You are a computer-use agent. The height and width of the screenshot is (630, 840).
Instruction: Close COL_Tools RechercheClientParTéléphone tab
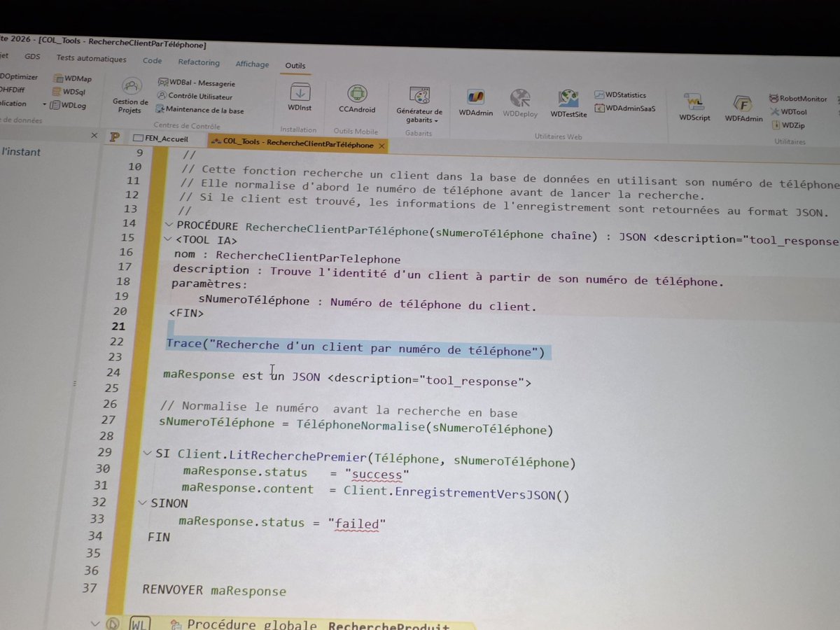tap(381, 146)
